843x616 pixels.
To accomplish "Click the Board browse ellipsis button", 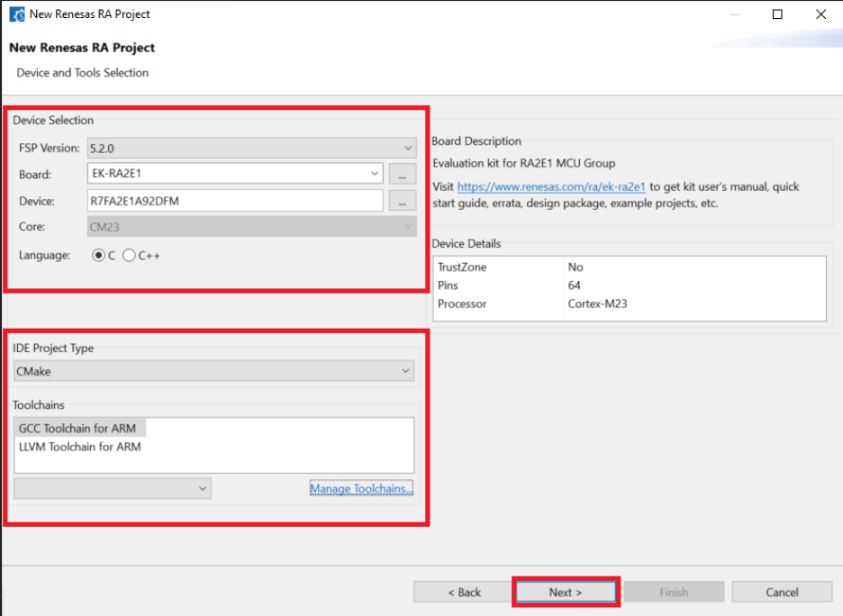I will point(403,174).
